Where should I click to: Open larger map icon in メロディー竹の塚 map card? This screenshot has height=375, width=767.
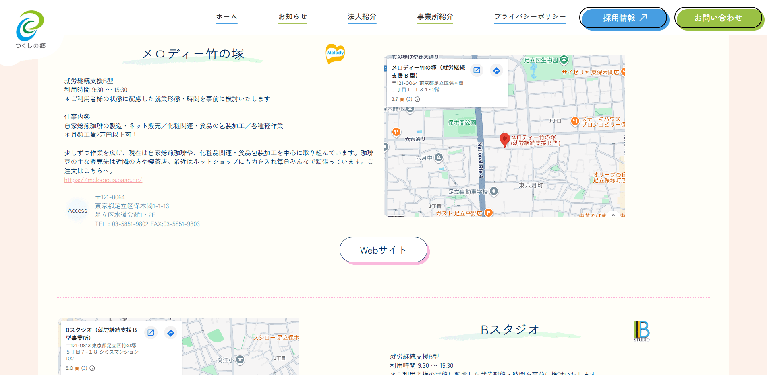pyautogui.click(x=476, y=70)
